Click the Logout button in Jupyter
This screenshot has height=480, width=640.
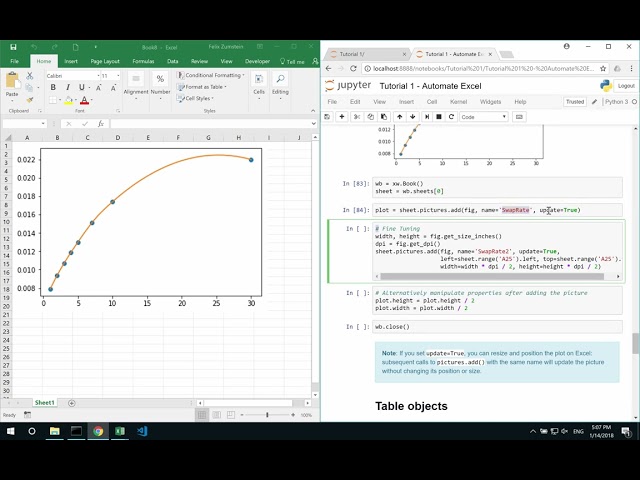tap(626, 86)
